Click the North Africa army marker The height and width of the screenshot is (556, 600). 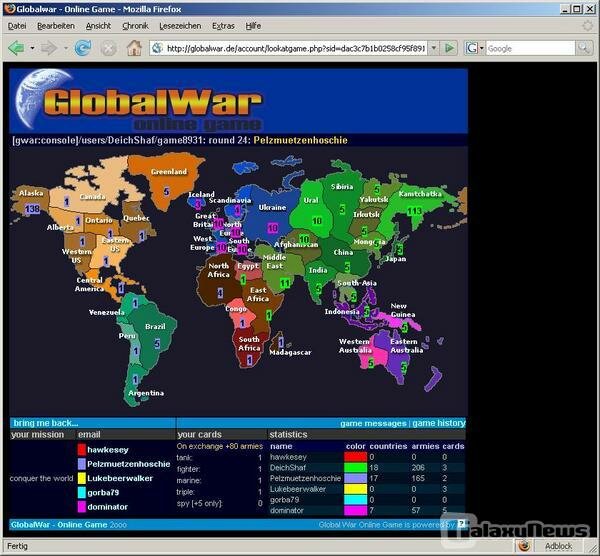click(x=220, y=293)
